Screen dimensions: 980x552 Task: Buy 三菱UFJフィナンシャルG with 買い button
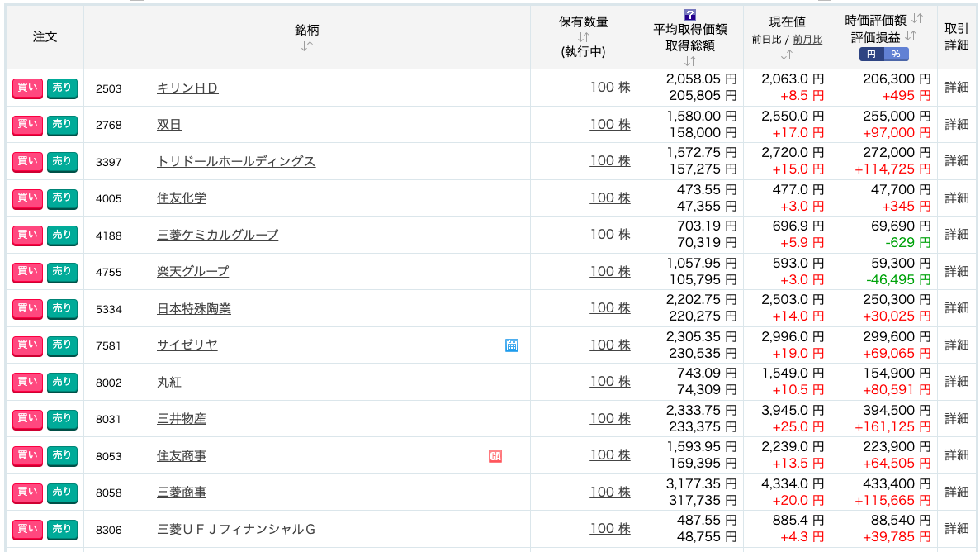point(27,529)
